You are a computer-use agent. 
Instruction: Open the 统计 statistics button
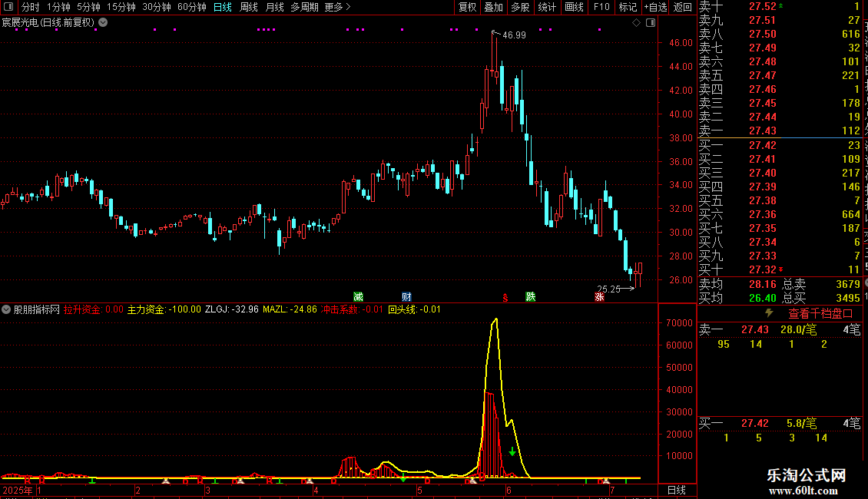547,7
